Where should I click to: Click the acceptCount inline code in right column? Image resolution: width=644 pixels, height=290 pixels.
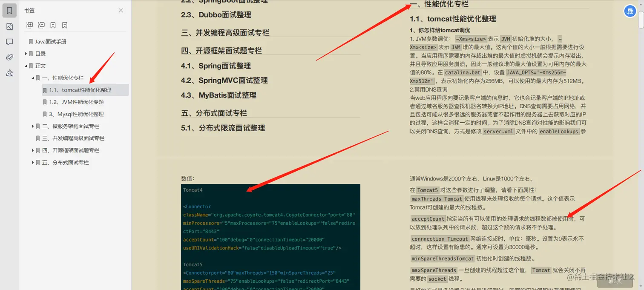point(428,219)
